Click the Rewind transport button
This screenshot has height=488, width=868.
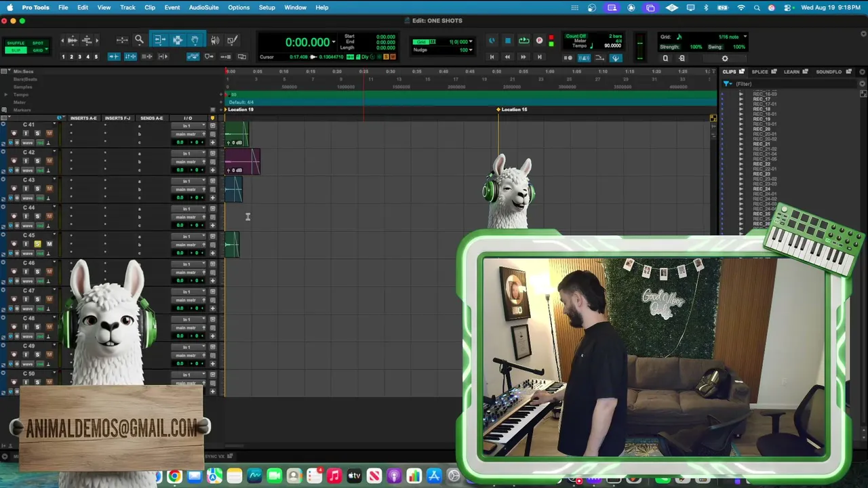507,57
